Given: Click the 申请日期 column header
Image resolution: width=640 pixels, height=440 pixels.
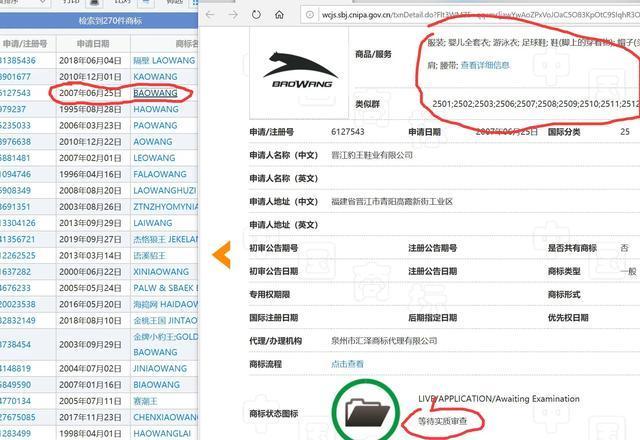Looking at the screenshot, I should pos(93,44).
